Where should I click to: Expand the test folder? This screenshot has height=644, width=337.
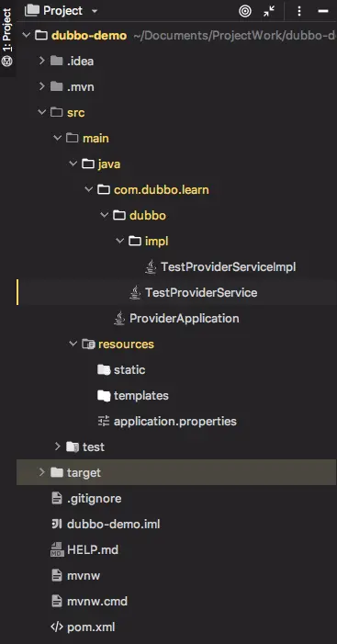[57, 446]
